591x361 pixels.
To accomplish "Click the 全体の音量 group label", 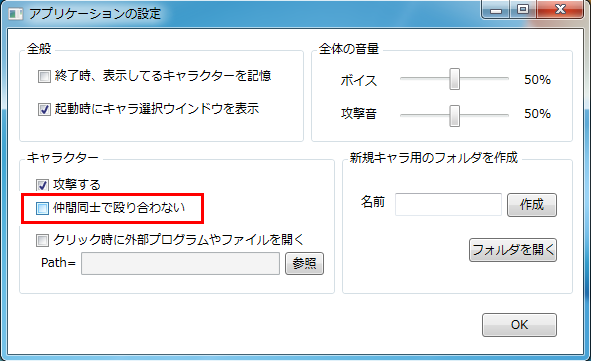I will point(349,49).
